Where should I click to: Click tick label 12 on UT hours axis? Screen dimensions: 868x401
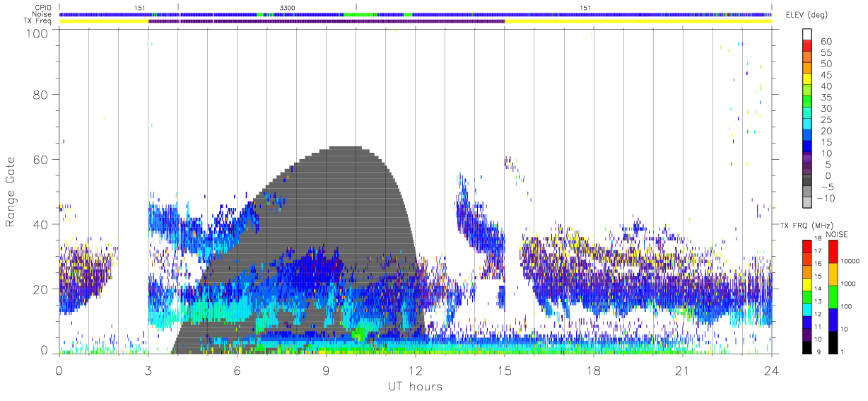pyautogui.click(x=416, y=370)
